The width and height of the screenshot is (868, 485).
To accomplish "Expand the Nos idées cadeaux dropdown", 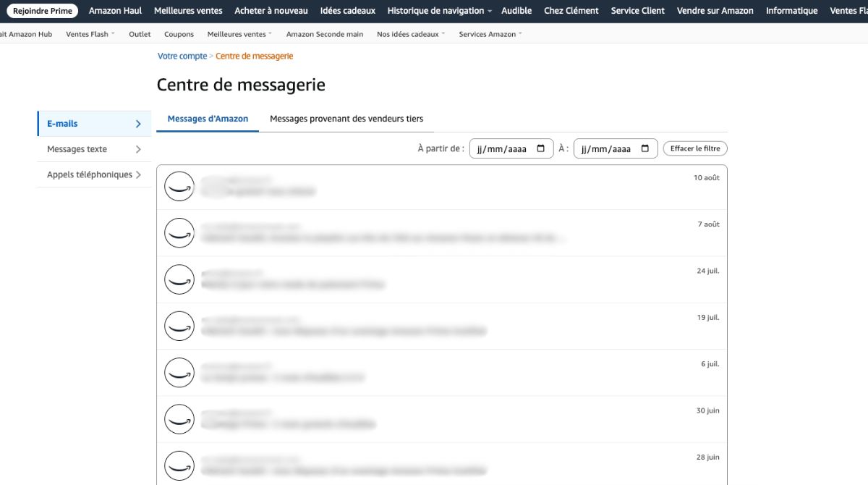I will tap(411, 34).
